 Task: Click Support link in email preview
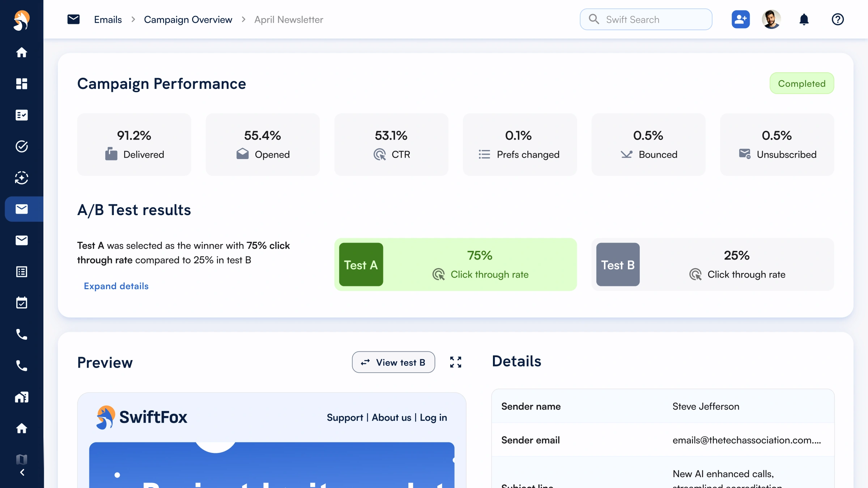345,418
